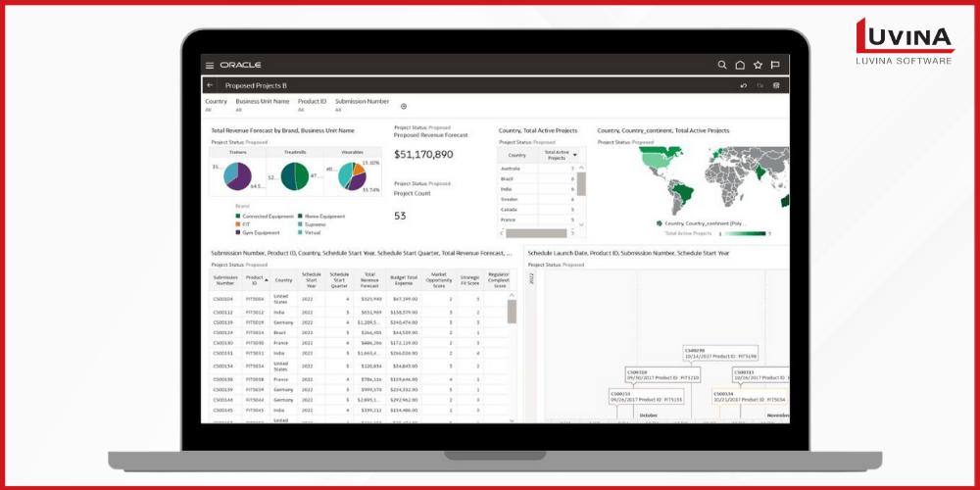Click Gym Equipment legend swatch
Screen dimensions: 980x490
click(x=237, y=232)
